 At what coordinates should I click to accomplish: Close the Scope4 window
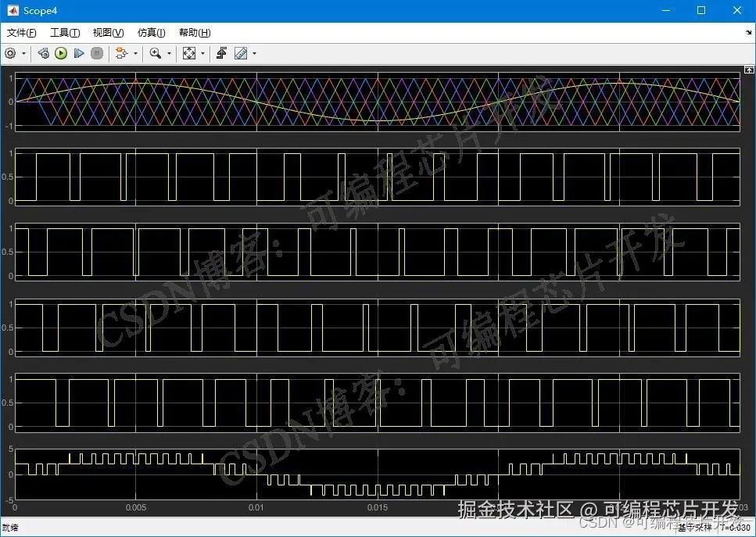point(737,11)
